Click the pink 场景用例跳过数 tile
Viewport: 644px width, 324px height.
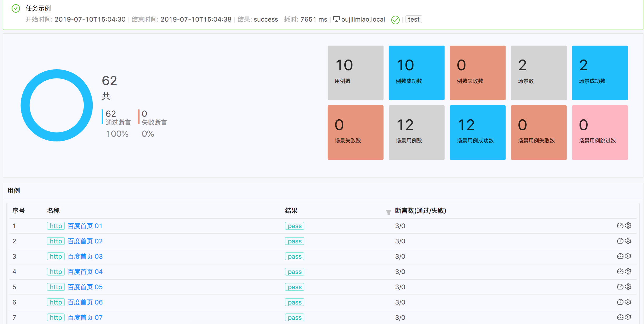(600, 132)
